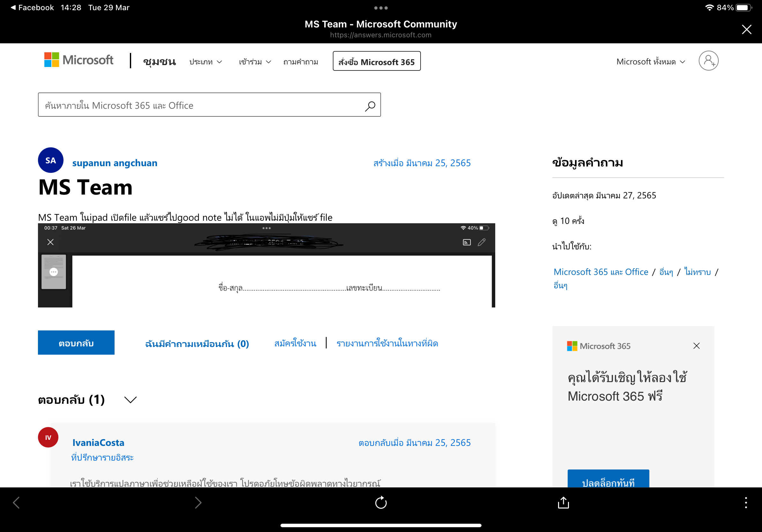Image resolution: width=762 pixels, height=532 pixels.
Task: Click the สั่งซื้อ Microsoft 365 button
Action: (376, 61)
